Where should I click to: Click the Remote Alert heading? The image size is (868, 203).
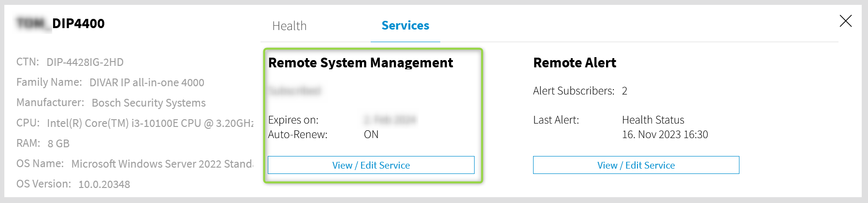click(575, 63)
